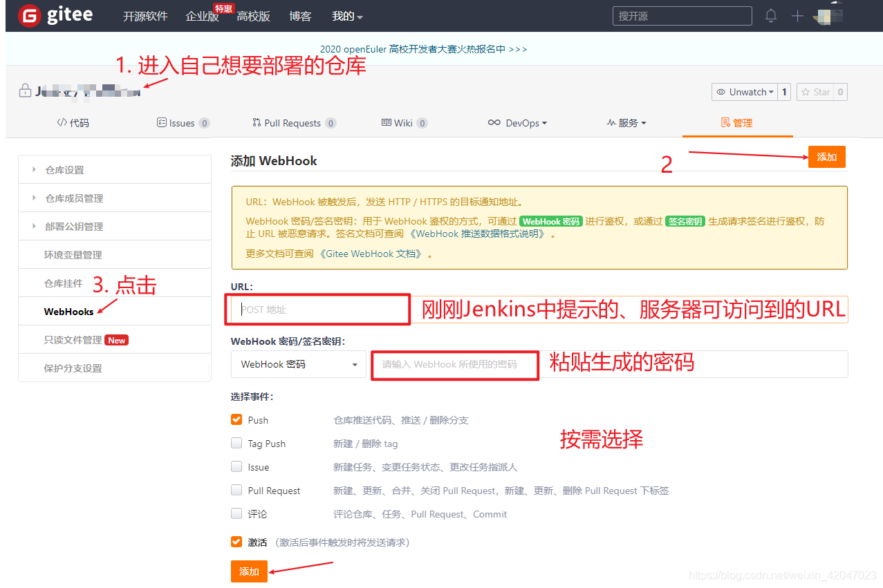Open user avatar menu

(828, 16)
